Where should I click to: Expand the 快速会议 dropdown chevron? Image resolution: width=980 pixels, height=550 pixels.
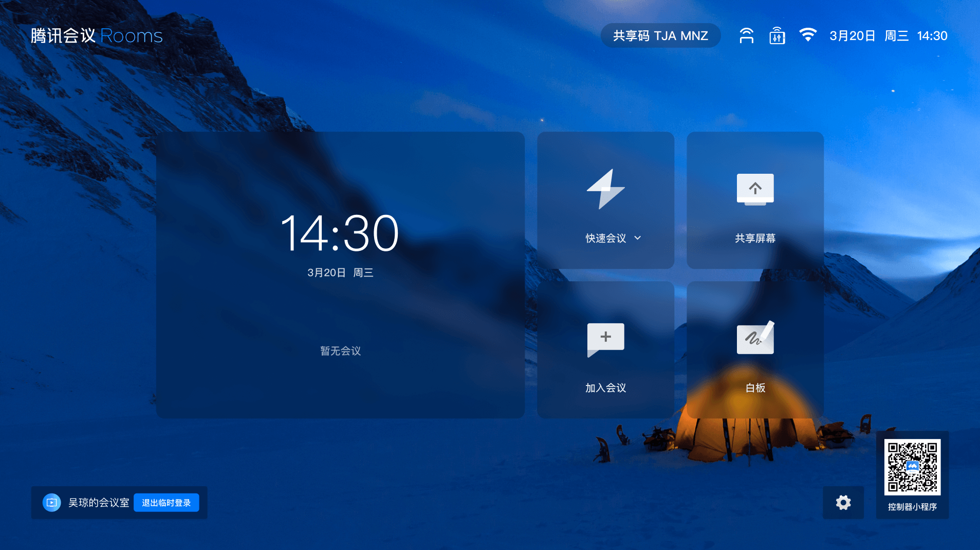tap(637, 238)
